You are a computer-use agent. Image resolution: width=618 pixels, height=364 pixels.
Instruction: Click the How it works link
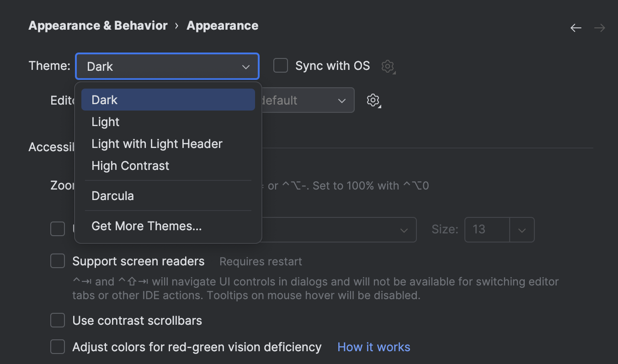tap(373, 347)
